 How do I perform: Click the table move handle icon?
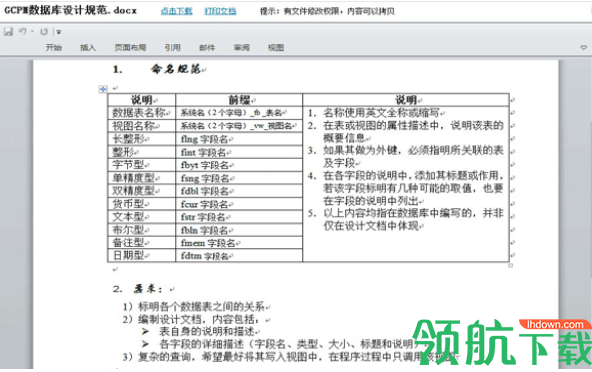click(103, 89)
